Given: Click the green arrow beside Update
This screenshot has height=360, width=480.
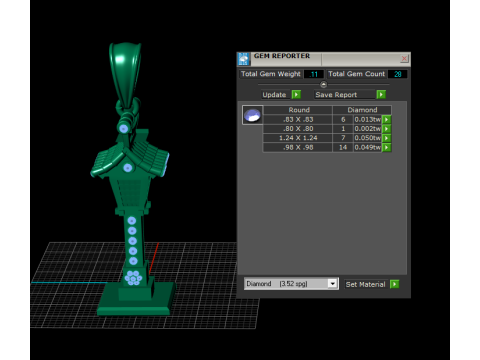Looking at the screenshot, I should (x=296, y=95).
